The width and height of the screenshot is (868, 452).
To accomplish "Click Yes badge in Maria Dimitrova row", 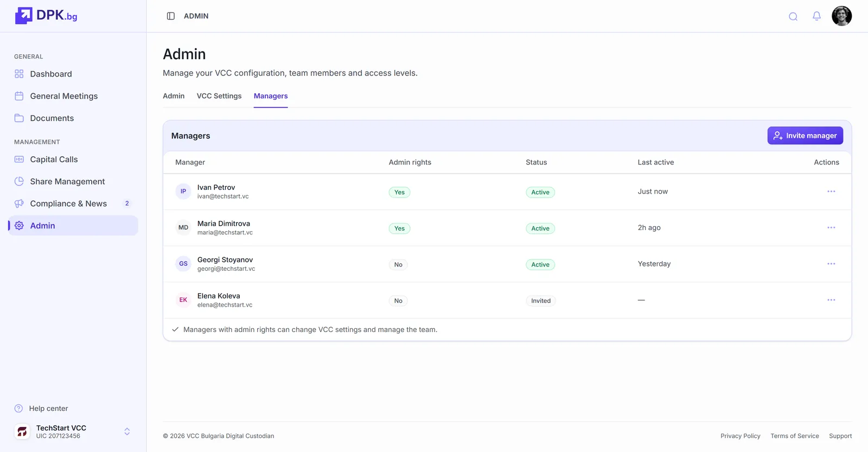I will click(x=399, y=228).
